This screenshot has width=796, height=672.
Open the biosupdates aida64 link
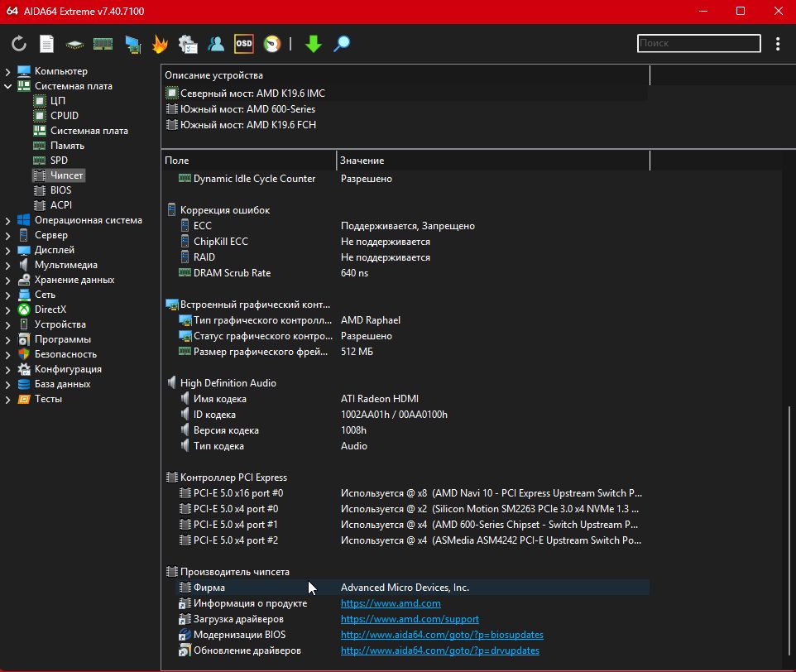(442, 635)
